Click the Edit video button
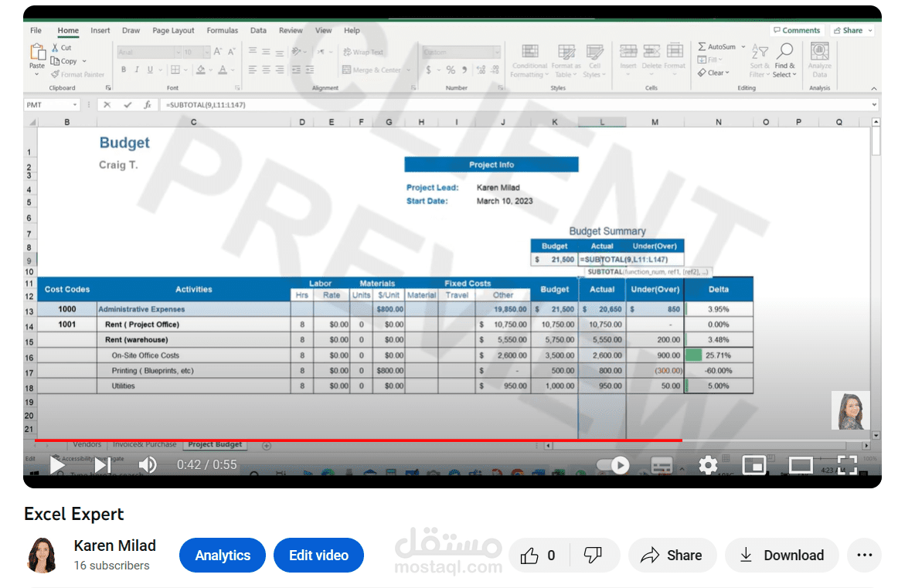Screen dimensions: 898x588 click(x=318, y=555)
